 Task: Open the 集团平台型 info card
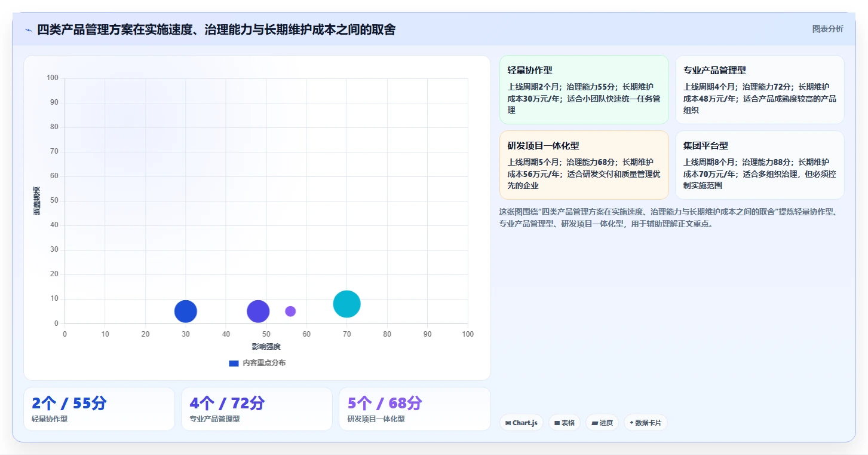760,165
